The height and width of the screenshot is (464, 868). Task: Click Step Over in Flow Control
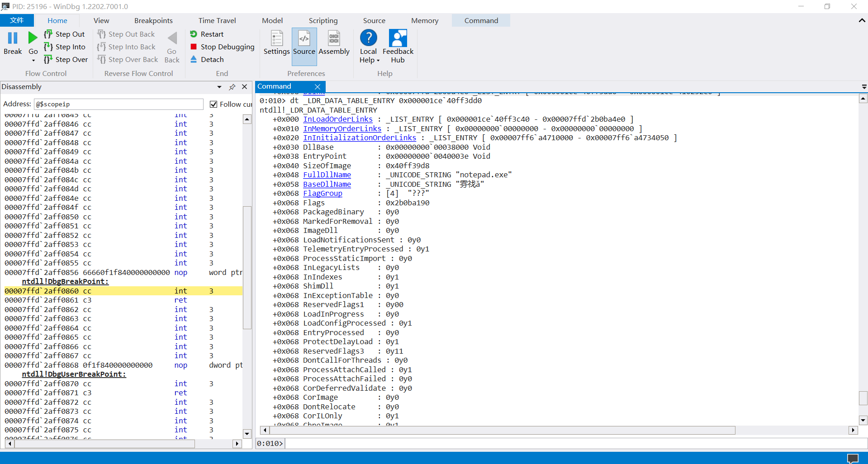click(x=66, y=59)
